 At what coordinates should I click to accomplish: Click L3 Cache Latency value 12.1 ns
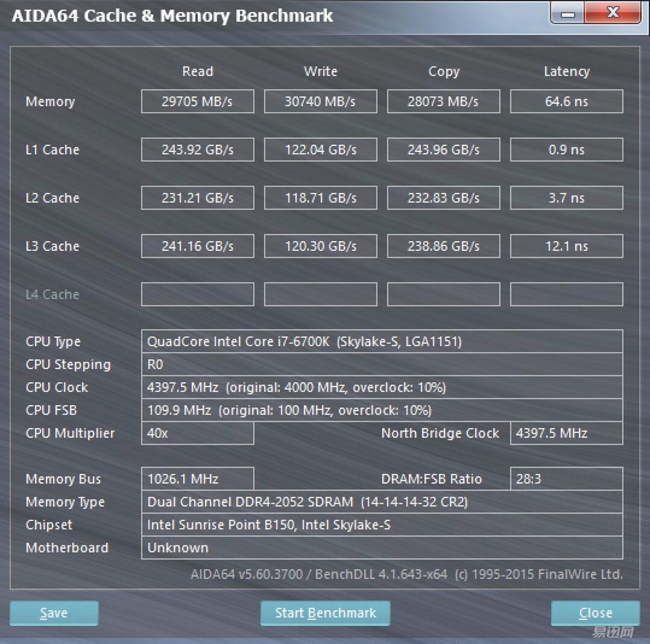pos(566,246)
